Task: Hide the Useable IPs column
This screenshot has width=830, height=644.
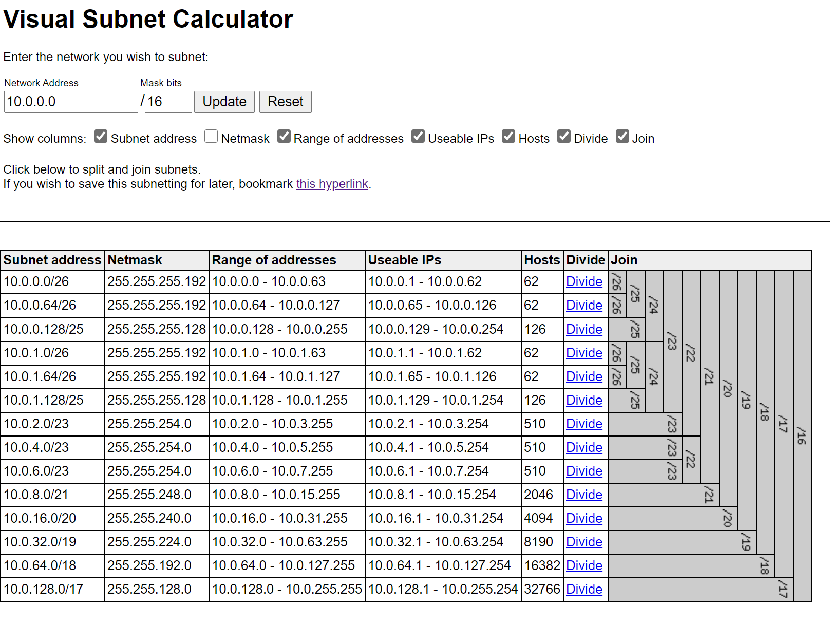Action: click(x=418, y=137)
